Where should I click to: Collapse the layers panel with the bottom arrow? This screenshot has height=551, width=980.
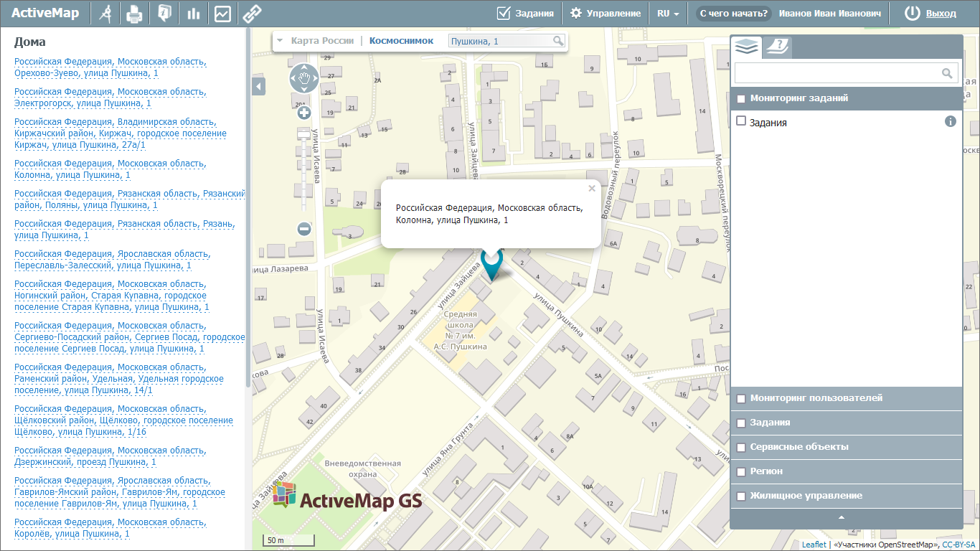point(842,517)
